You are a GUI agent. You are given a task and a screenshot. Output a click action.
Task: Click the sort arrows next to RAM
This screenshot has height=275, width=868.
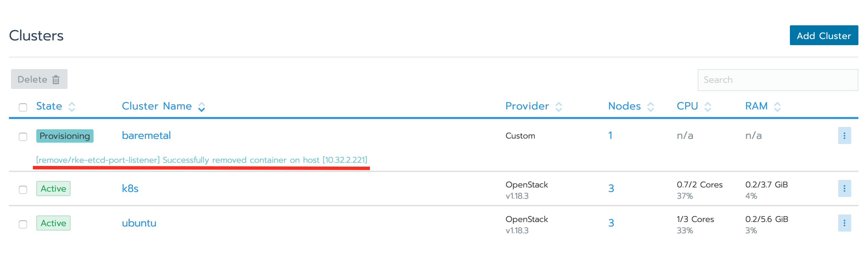tap(778, 107)
